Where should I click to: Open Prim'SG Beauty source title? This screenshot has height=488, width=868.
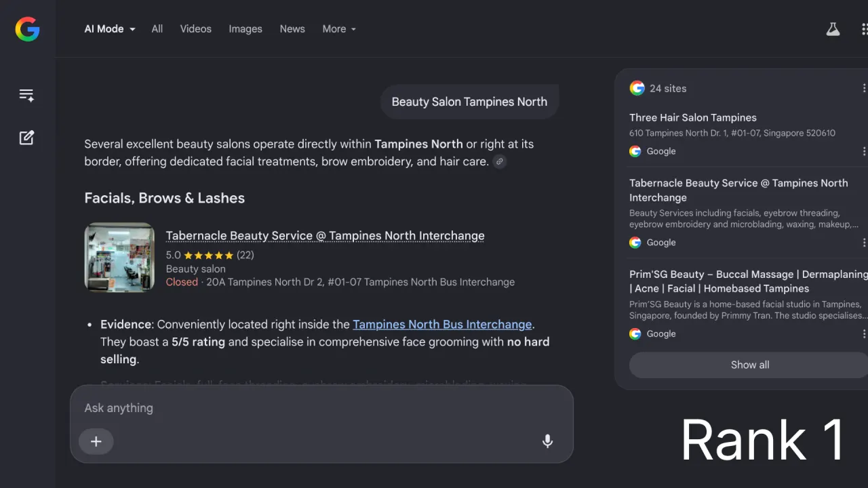(749, 281)
